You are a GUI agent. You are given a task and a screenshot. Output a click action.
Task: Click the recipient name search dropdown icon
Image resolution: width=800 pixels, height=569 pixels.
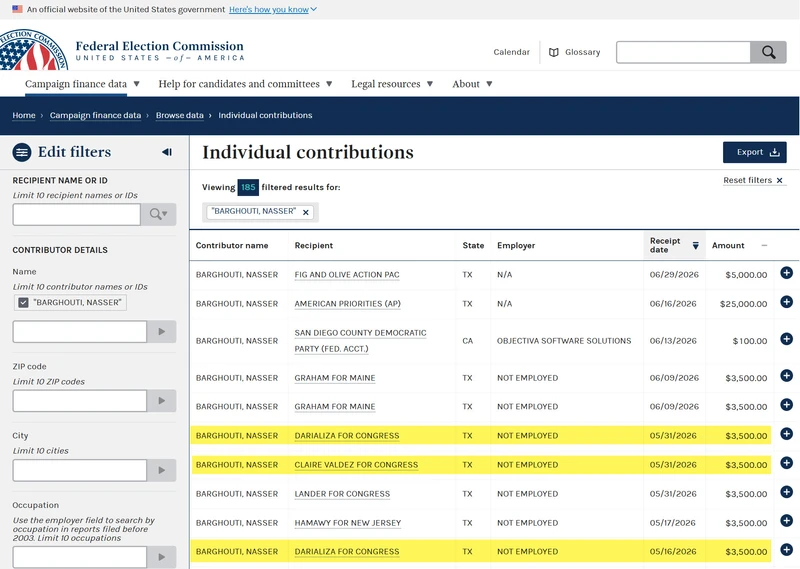click(x=159, y=214)
